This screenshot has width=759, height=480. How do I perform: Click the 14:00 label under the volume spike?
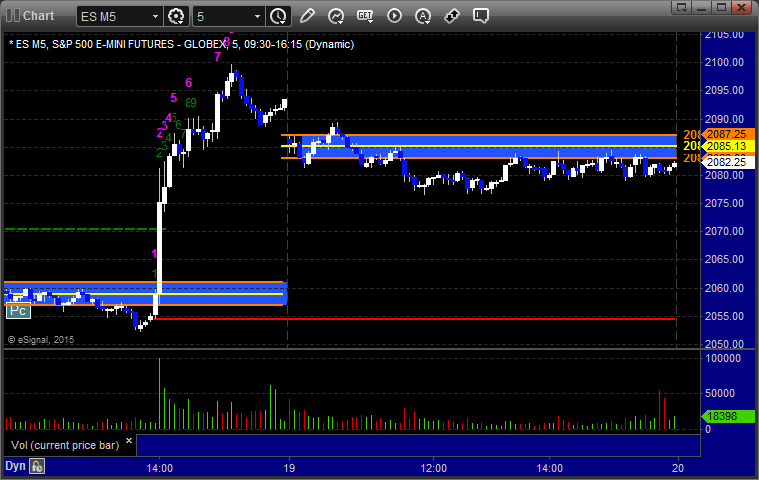[x=160, y=468]
